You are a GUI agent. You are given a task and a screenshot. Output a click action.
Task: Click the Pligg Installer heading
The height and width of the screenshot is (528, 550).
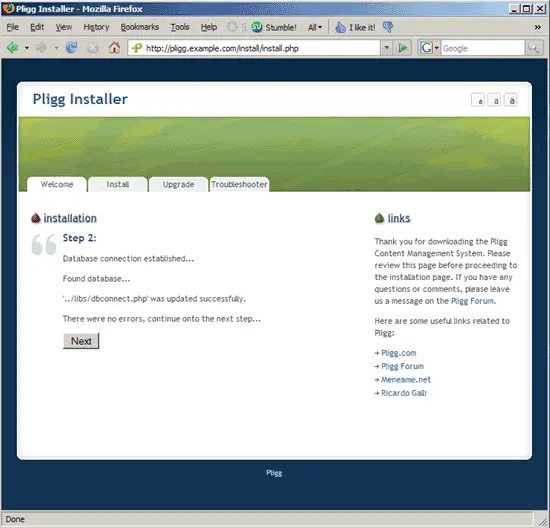[x=80, y=99]
